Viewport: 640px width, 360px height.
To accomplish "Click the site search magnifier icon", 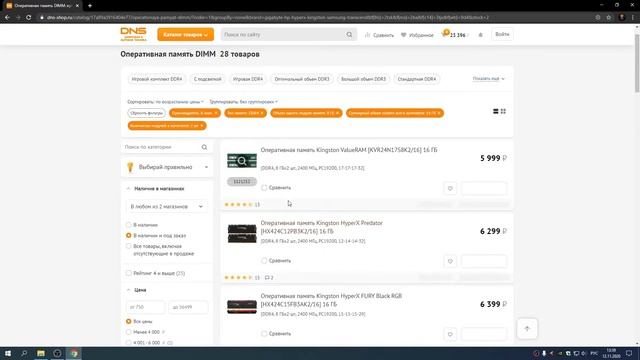I will point(349,35).
